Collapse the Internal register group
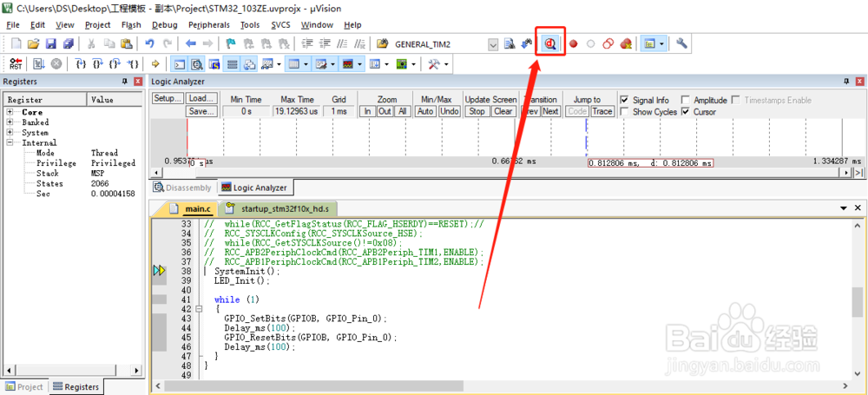This screenshot has height=395, width=868. click(10, 142)
